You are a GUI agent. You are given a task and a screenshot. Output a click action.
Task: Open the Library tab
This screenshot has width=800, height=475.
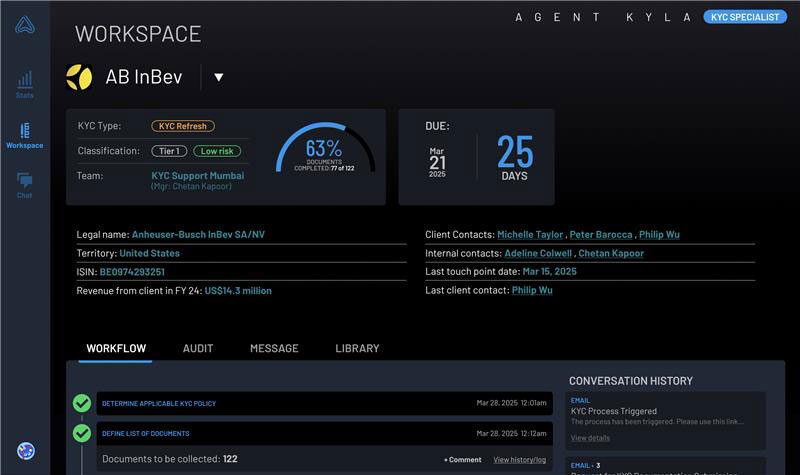coord(357,348)
